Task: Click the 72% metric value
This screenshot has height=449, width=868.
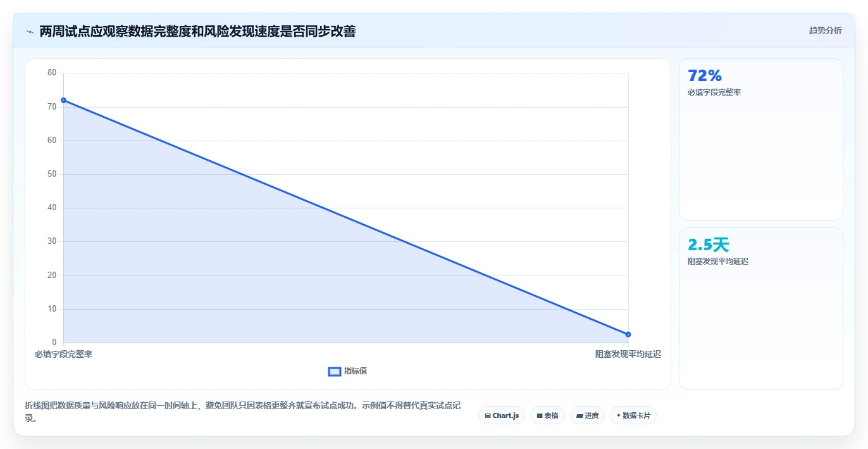Action: pyautogui.click(x=705, y=75)
